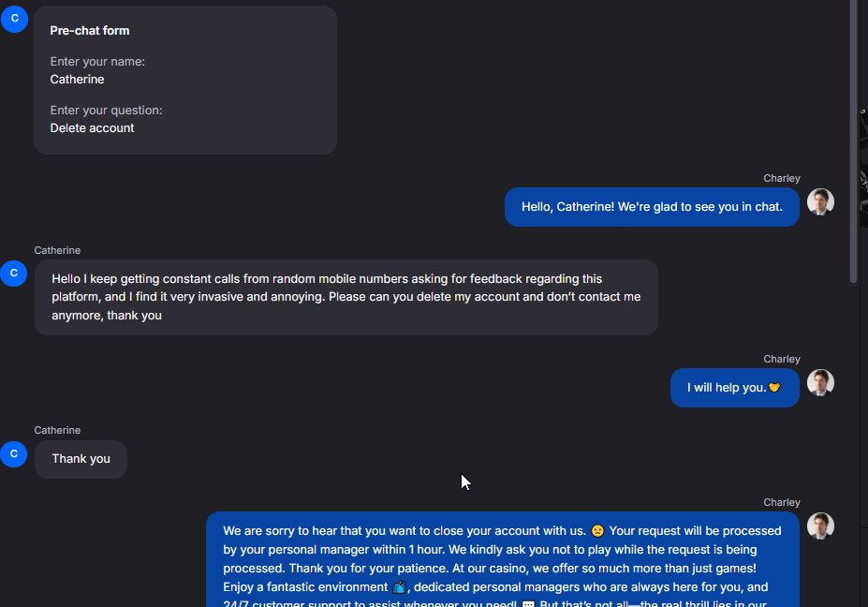Click the heart emoji in "I will help you"

774,388
